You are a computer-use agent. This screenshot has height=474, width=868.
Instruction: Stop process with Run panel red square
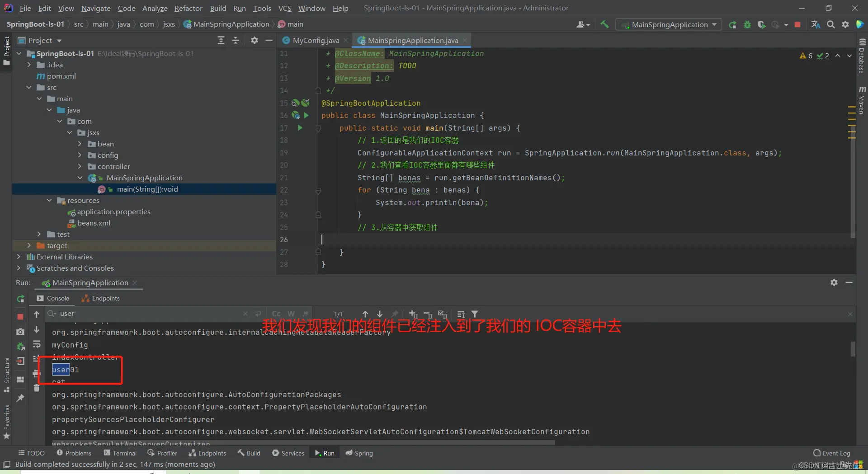pyautogui.click(x=20, y=316)
